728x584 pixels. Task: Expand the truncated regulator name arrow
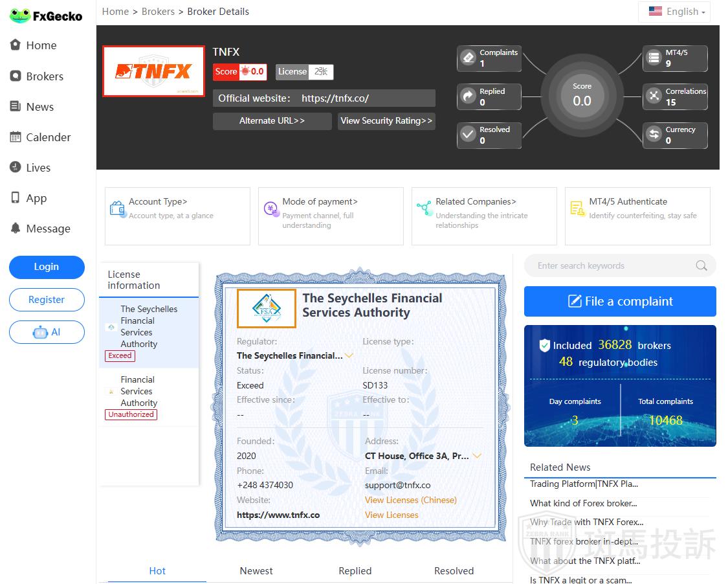pyautogui.click(x=349, y=355)
